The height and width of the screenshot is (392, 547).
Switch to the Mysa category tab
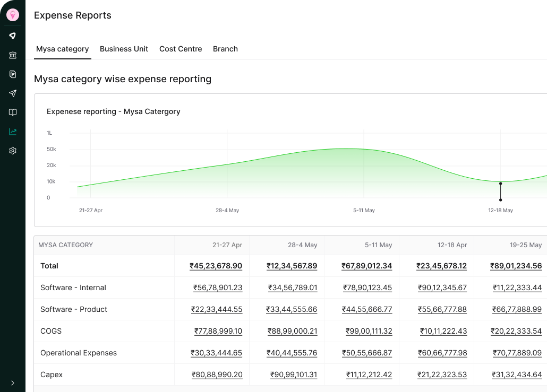pos(62,49)
